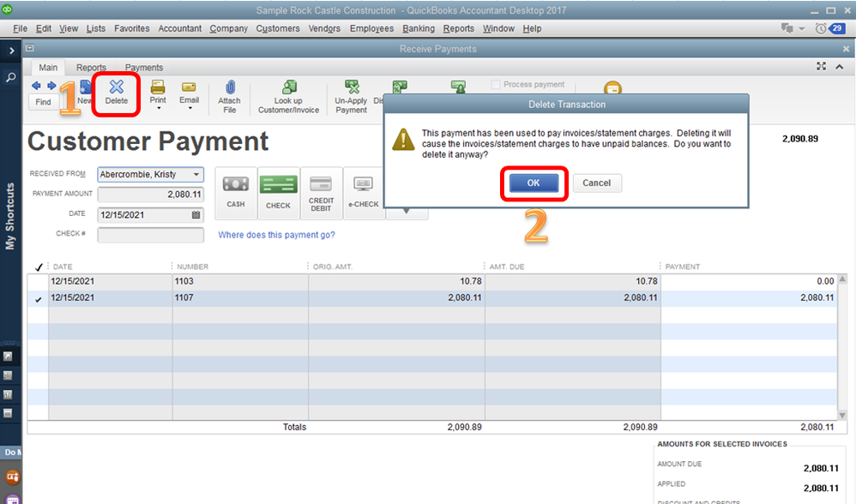Click the orange accountant icon in sidebar
856x504 pixels.
click(x=12, y=477)
